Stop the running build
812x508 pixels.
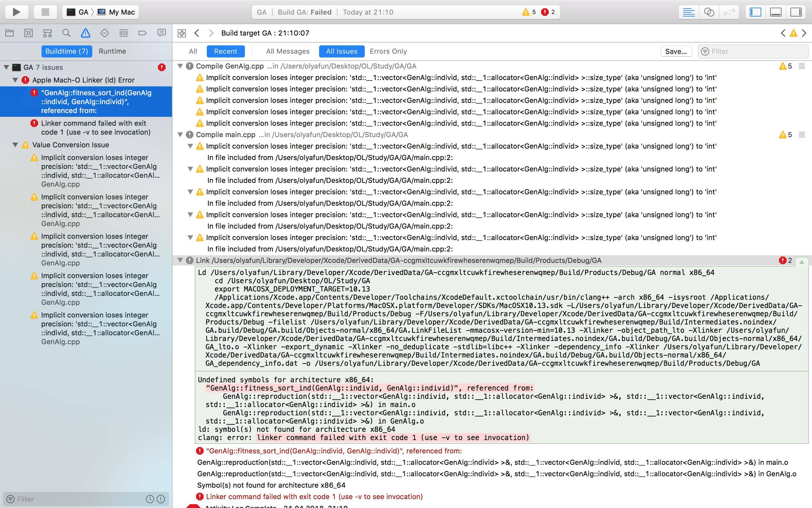coord(45,12)
